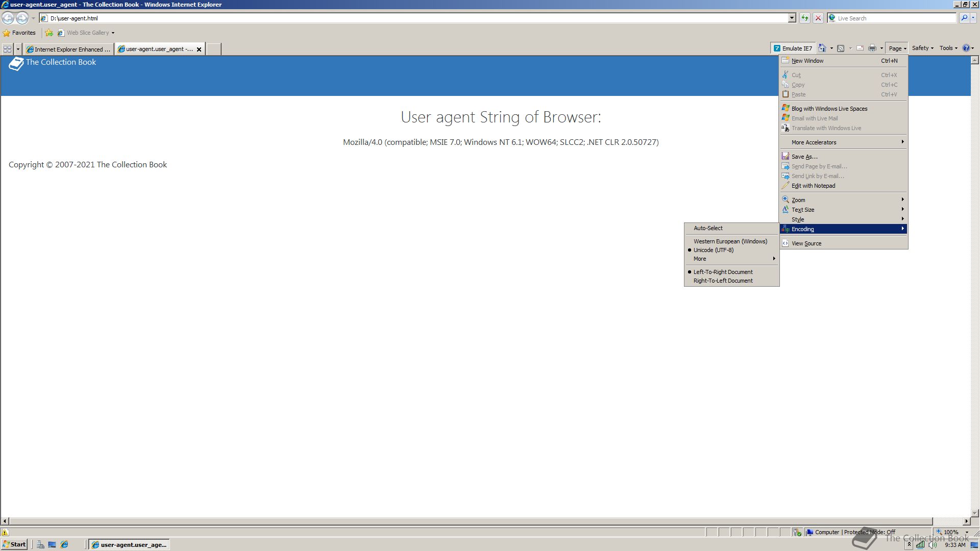Image resolution: width=980 pixels, height=551 pixels.
Task: Open the Quick Tabs grid icon
Action: pyautogui.click(x=7, y=49)
